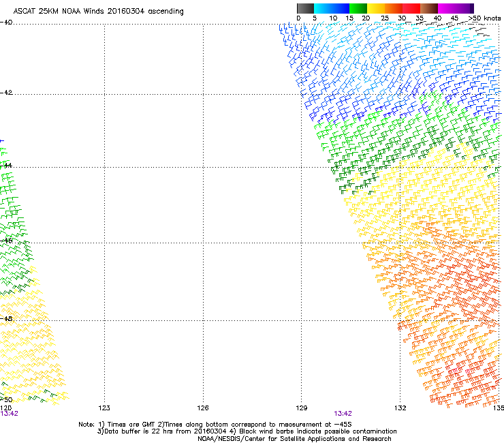Select the yellow 20-25 knots color band
Viewport: 504px width, 443px height.
376,8
